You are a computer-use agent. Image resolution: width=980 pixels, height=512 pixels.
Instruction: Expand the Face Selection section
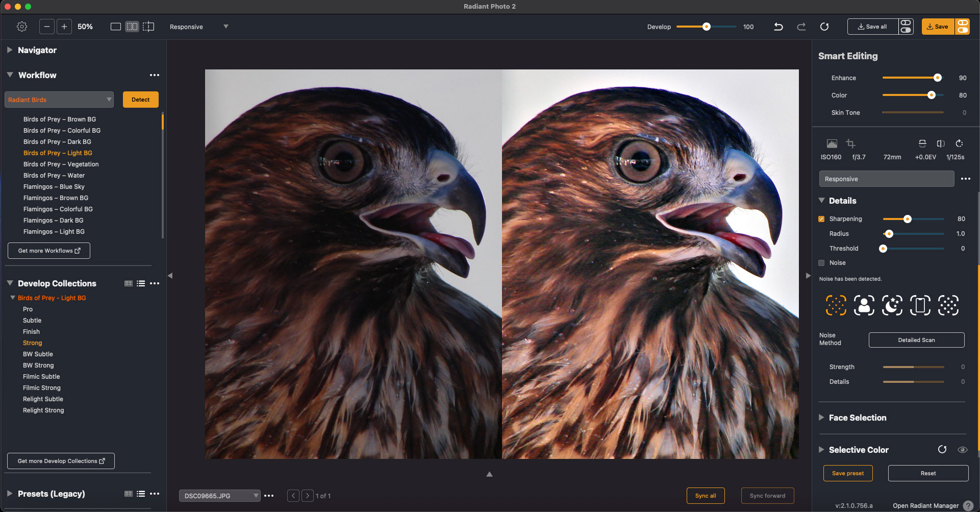[x=821, y=418]
